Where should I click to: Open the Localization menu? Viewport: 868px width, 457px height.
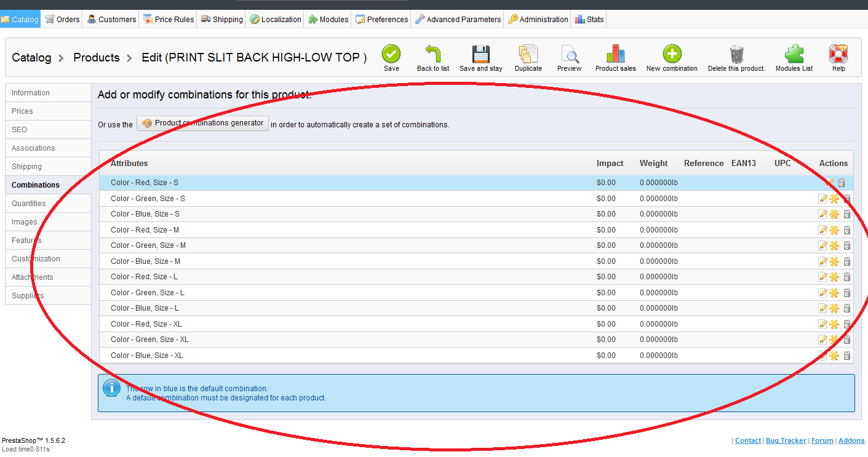276,19
